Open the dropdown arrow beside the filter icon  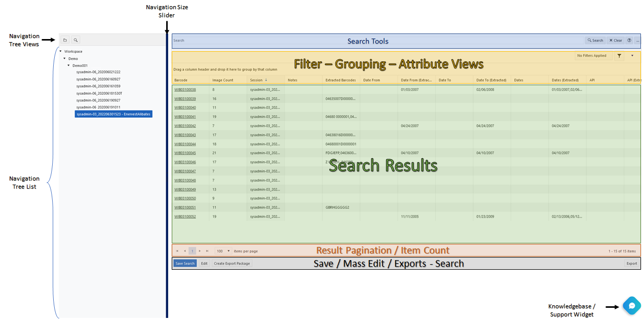[632, 56]
